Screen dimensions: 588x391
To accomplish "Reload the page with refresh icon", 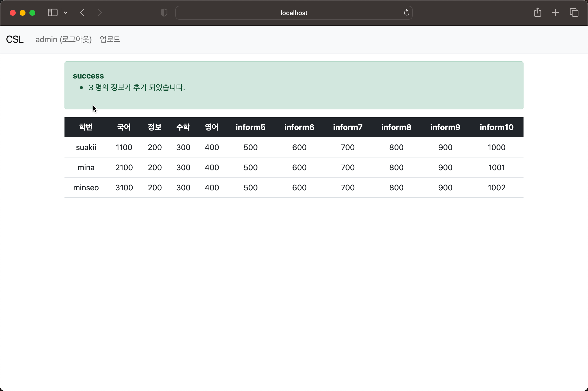I will click(x=406, y=13).
